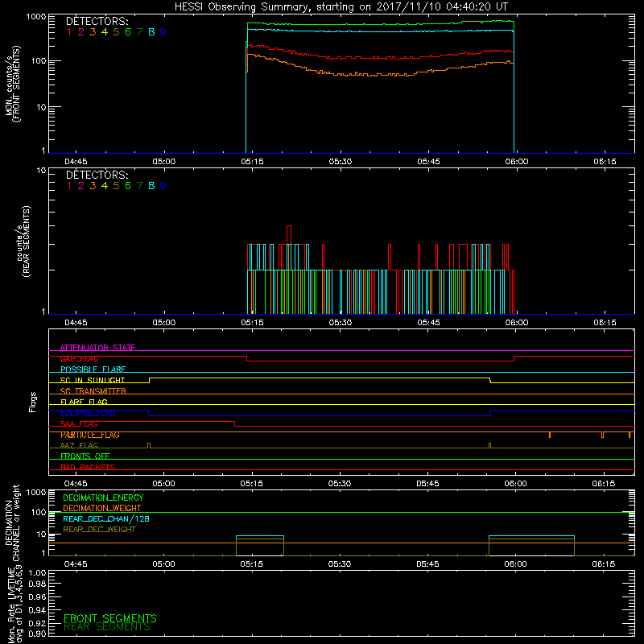Click the REAR SEGMENTS livetime legend label
Image resolution: width=644 pixels, height=644 pixels.
(x=107, y=627)
